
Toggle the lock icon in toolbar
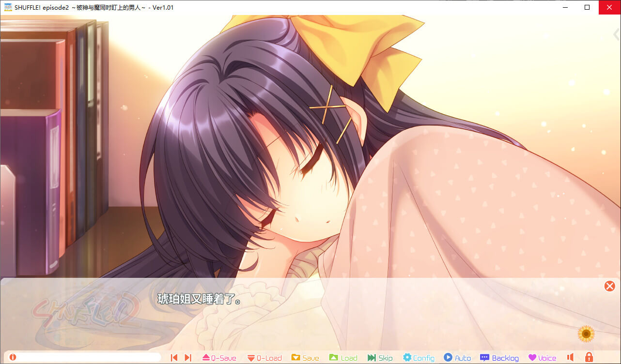[x=589, y=358]
